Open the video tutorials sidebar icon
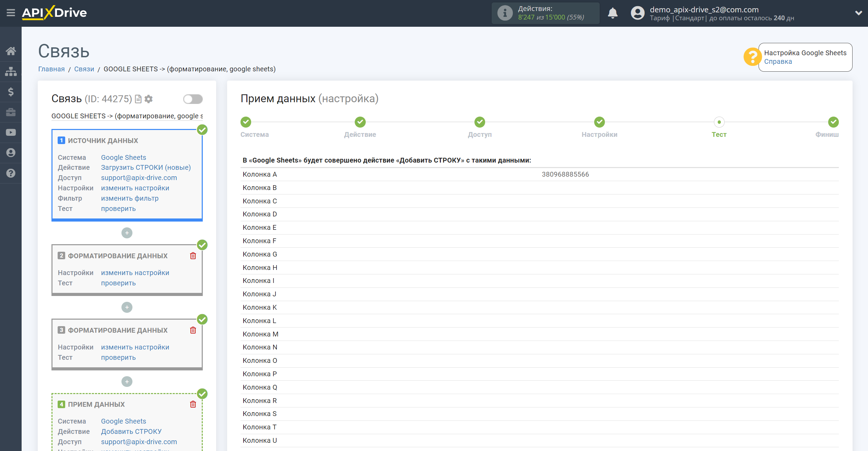 pyautogui.click(x=11, y=132)
